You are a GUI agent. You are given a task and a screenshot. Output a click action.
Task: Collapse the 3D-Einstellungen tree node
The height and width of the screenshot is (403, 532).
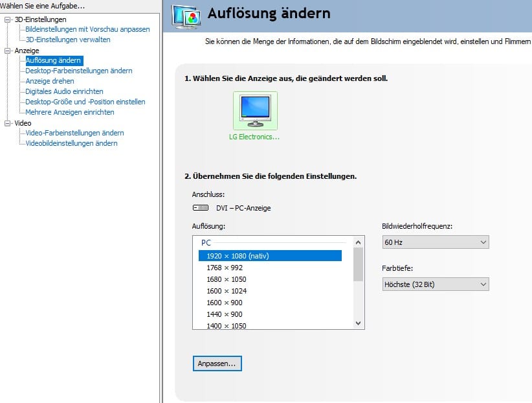pyautogui.click(x=7, y=19)
